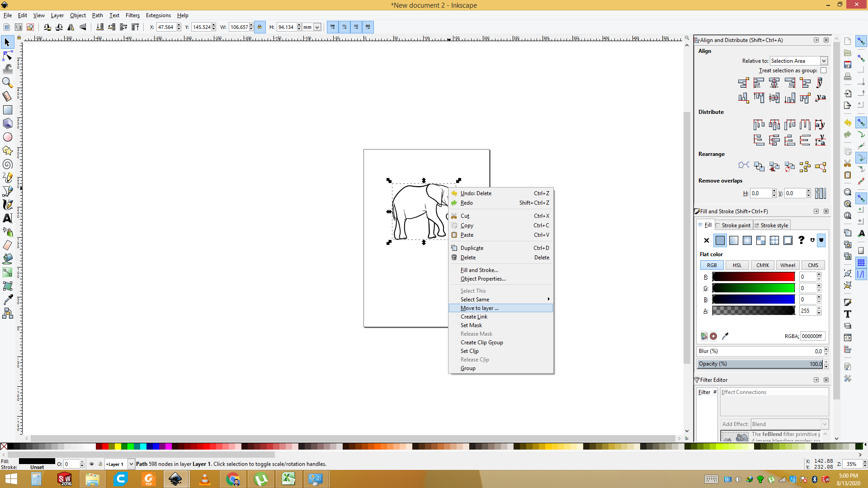The height and width of the screenshot is (488, 868).
Task: Enable Treat selection as group checkbox
Action: coord(823,70)
